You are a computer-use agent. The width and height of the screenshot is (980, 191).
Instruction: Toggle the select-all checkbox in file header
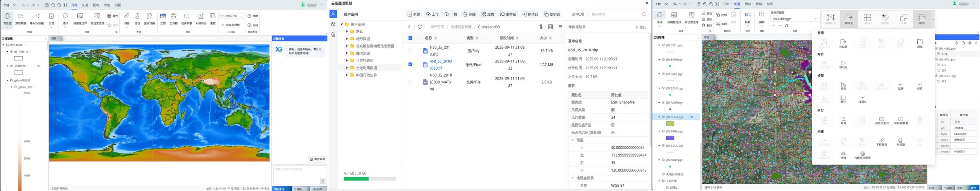tap(410, 38)
